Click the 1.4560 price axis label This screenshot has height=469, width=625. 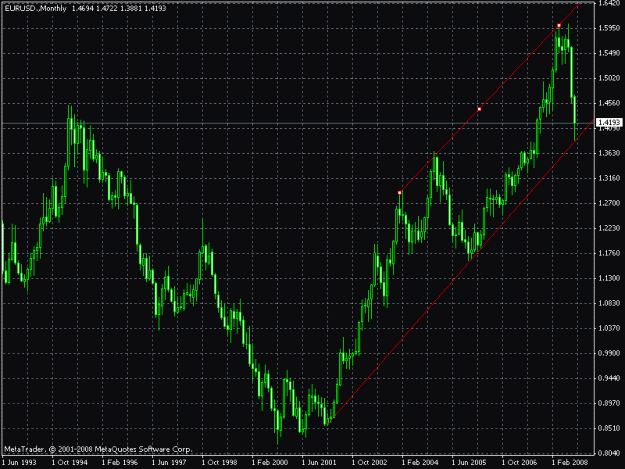tap(609, 104)
